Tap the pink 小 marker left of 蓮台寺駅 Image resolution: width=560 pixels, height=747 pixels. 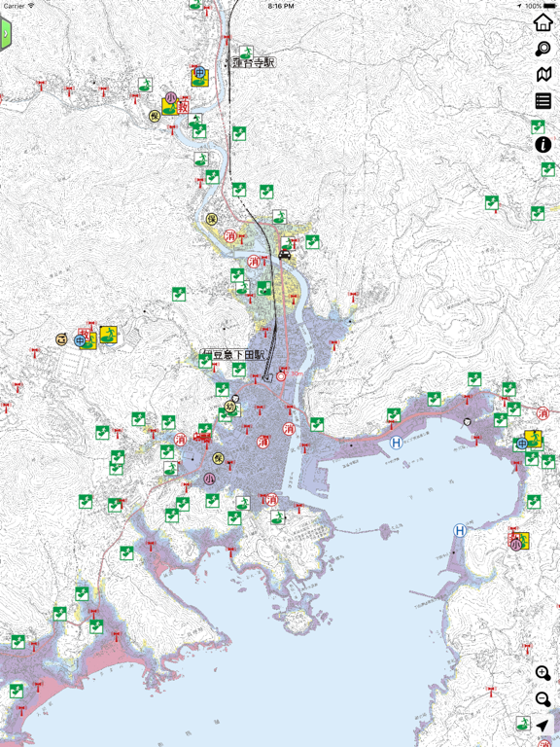171,98
